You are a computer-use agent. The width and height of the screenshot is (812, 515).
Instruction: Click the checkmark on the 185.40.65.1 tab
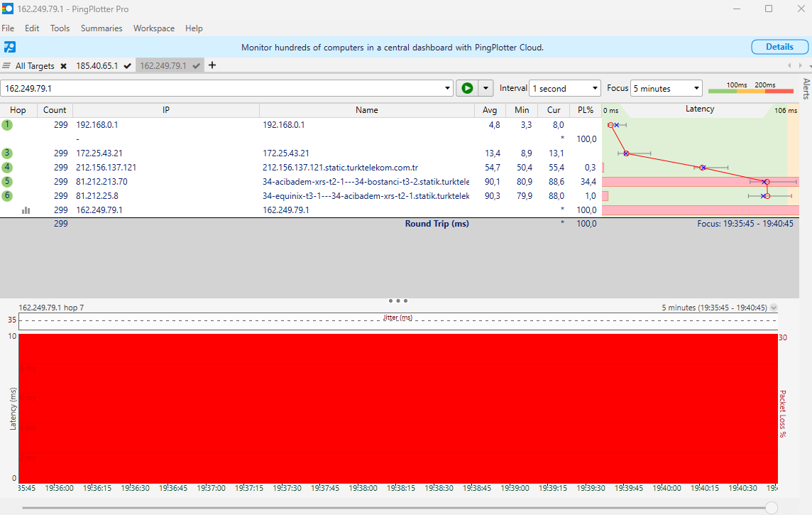coord(127,66)
